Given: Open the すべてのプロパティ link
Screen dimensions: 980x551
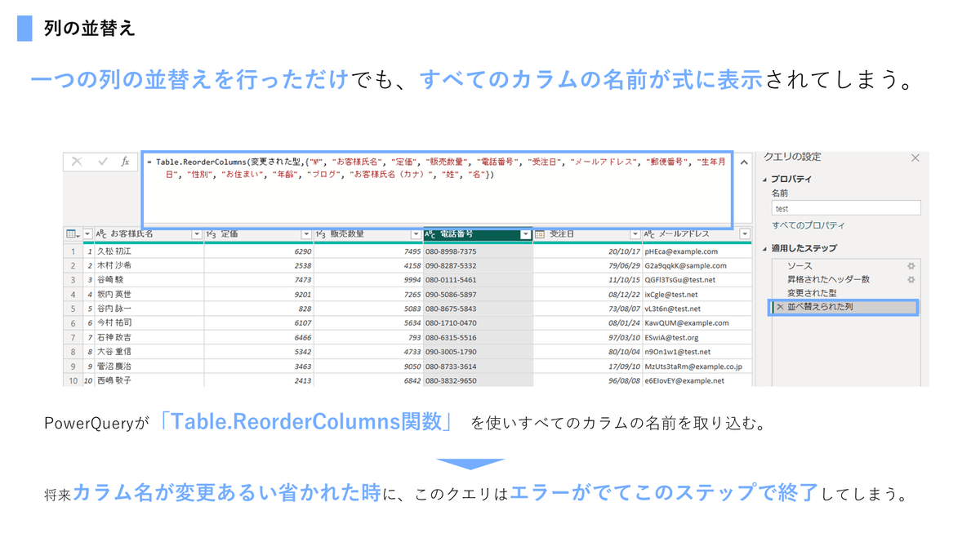Looking at the screenshot, I should tap(808, 224).
